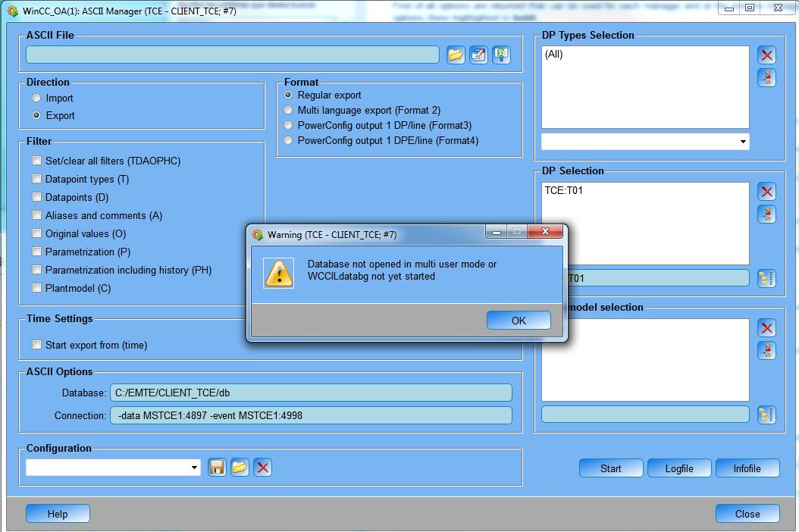Select the Import direction radio button
The width and height of the screenshot is (799, 532).
point(36,98)
